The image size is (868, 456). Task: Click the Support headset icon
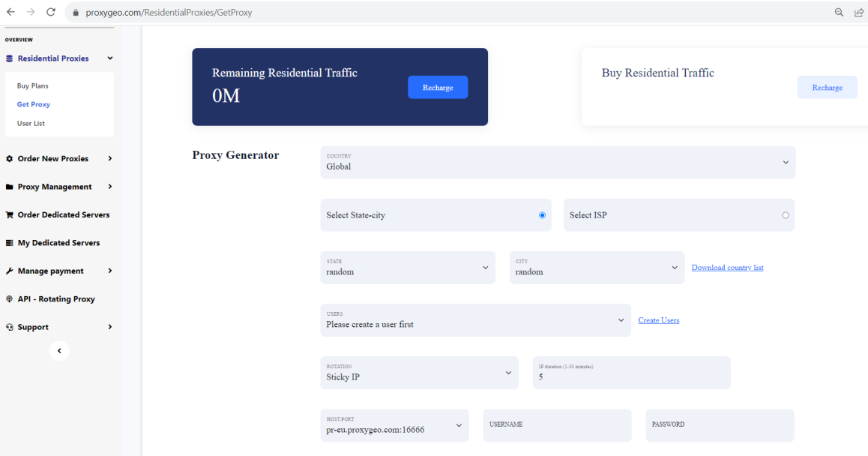pyautogui.click(x=10, y=327)
